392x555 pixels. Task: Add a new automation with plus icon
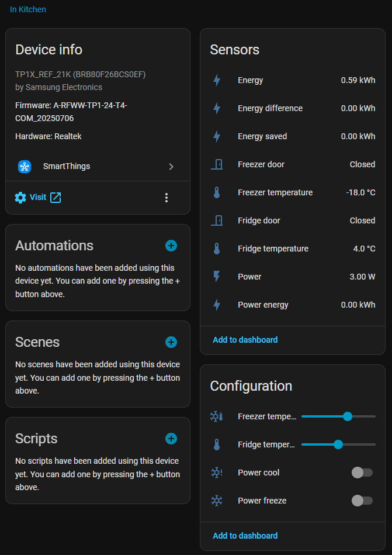[x=171, y=246]
